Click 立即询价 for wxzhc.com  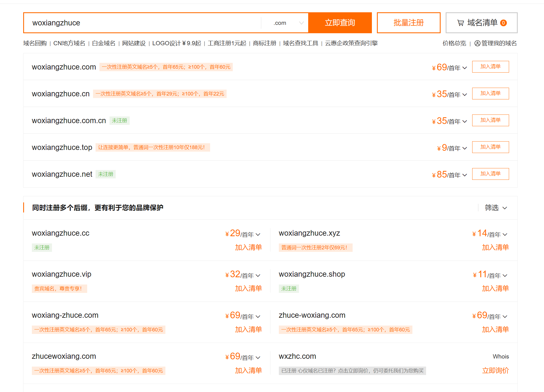(495, 371)
